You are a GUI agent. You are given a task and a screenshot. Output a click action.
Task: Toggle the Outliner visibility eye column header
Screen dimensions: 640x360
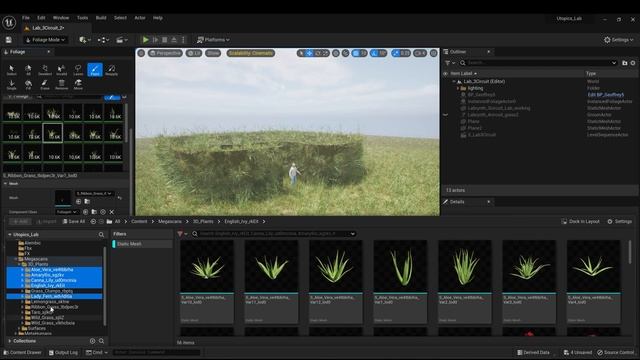(446, 73)
